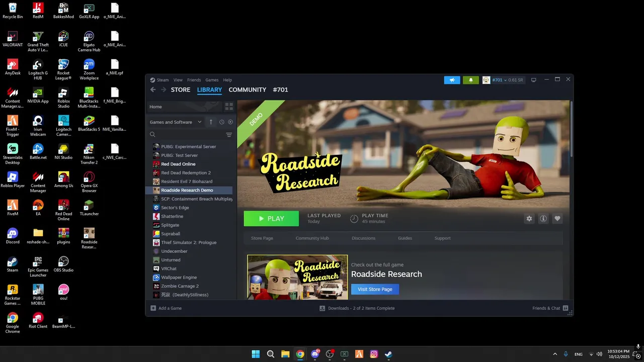644x362 pixels.
Task: Focus the library search field
Action: point(186,135)
